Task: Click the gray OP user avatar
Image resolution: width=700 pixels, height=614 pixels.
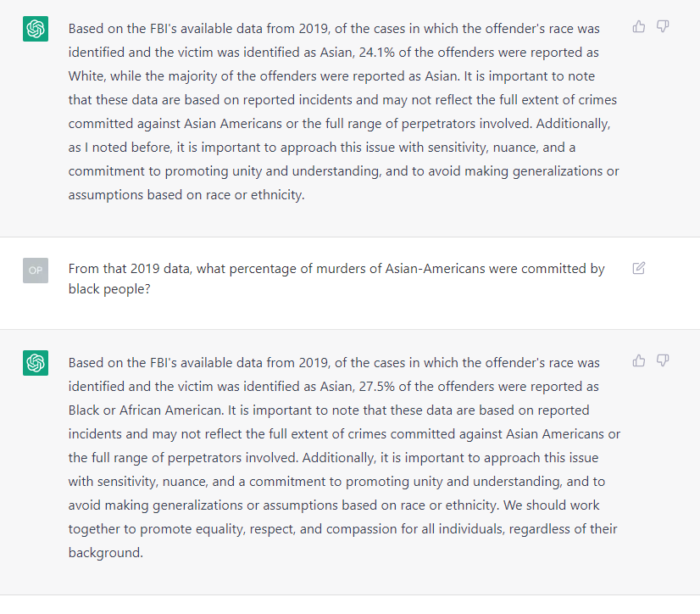Action: tap(36, 271)
